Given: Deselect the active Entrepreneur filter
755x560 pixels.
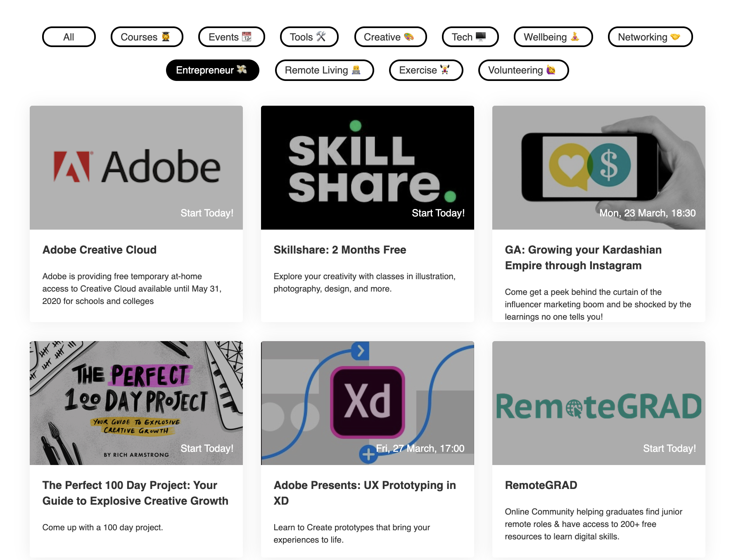Looking at the screenshot, I should 212,70.
